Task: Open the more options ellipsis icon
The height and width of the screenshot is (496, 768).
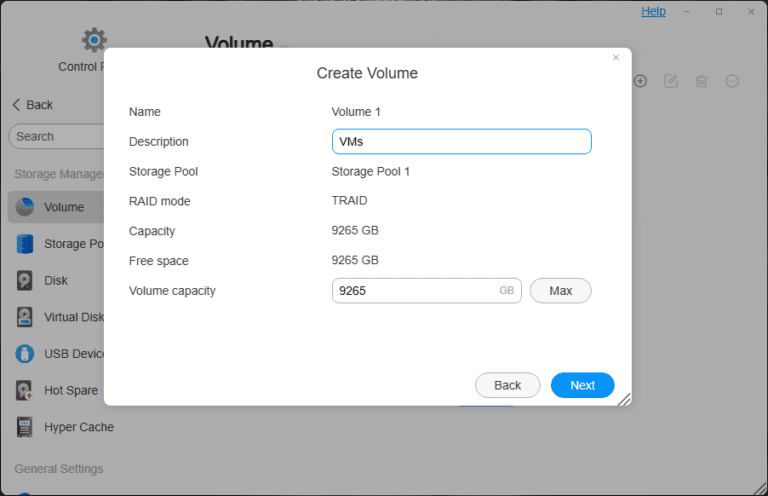Action: [x=732, y=81]
